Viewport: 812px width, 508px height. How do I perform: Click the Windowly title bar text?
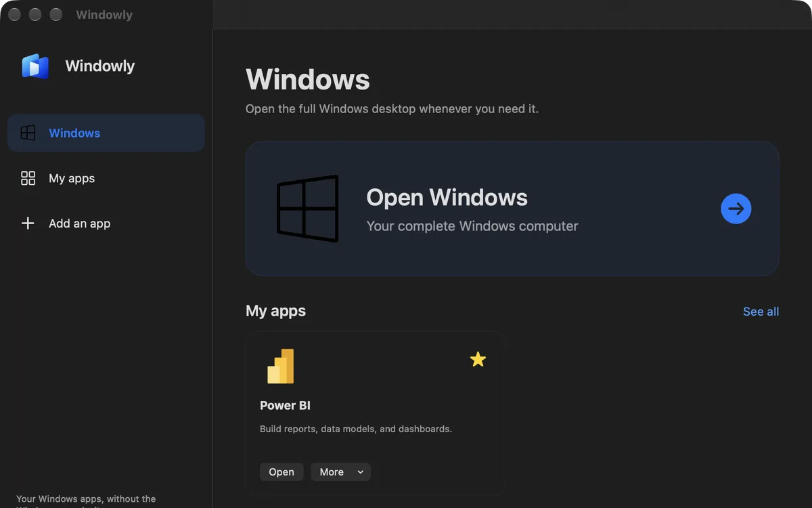[104, 15]
